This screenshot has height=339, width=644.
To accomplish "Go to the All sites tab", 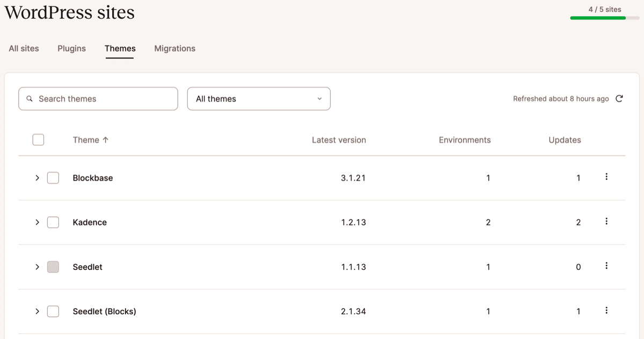I will pos(24,48).
